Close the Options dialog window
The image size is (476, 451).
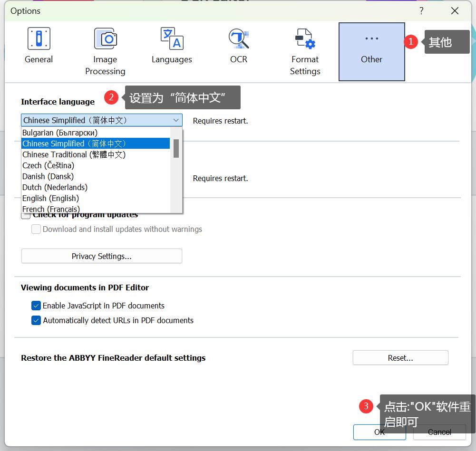pyautogui.click(x=455, y=11)
